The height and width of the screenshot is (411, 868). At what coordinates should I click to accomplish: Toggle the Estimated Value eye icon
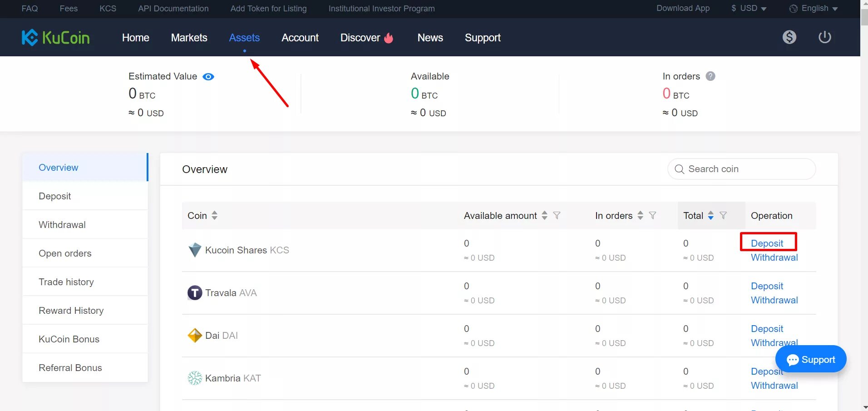[x=208, y=77]
